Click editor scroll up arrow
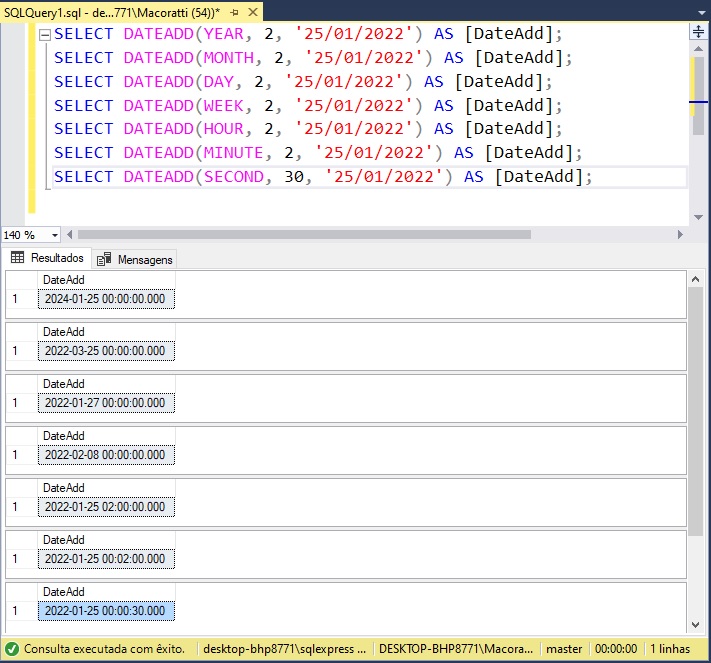Screen dimensions: 711x663 [x=698, y=49]
